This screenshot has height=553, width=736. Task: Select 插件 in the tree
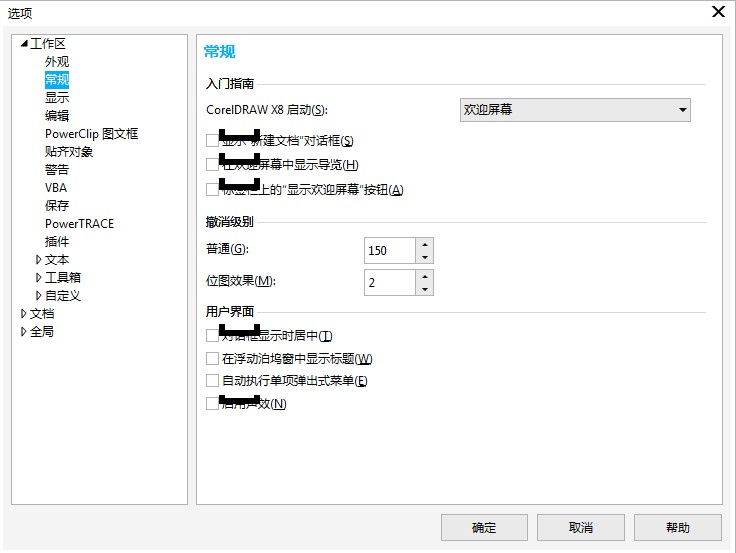pos(57,241)
